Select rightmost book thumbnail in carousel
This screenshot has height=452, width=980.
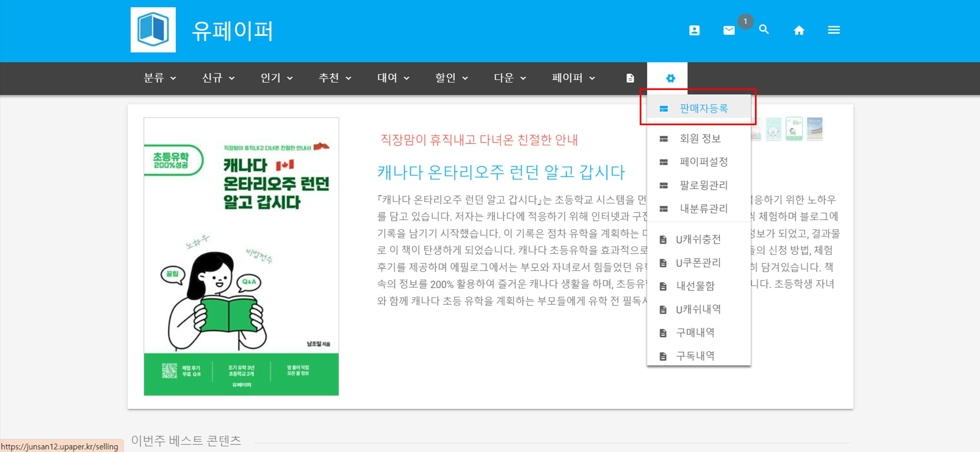coord(815,129)
